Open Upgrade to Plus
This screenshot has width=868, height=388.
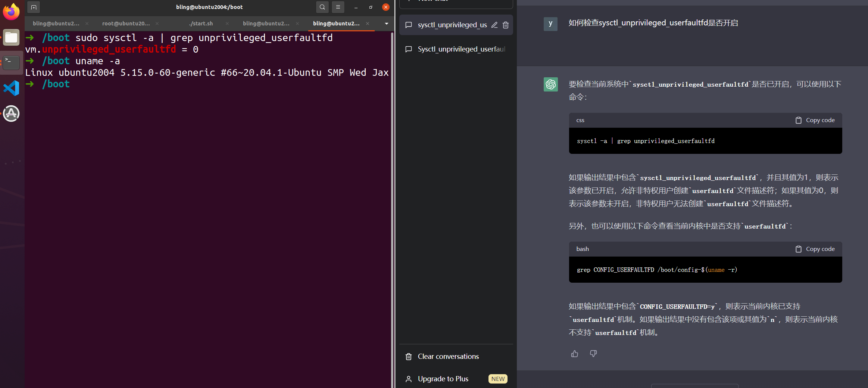[443, 379]
